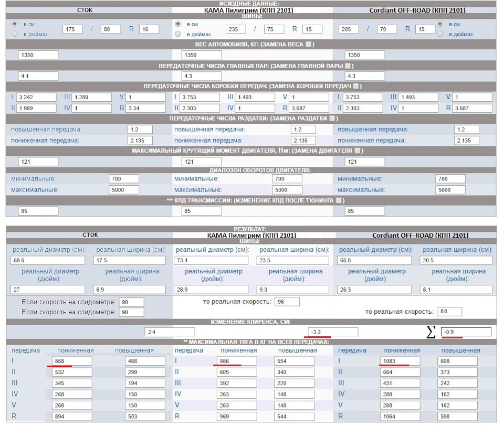
Task: Click КАМА real diameter inch result 28.9
Action: tap(211, 290)
